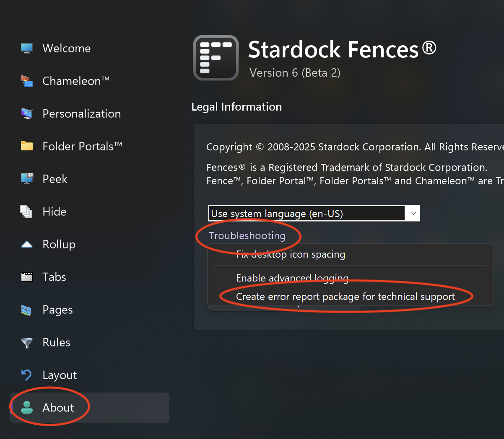Click the Hide stacked pages icon

point(26,212)
